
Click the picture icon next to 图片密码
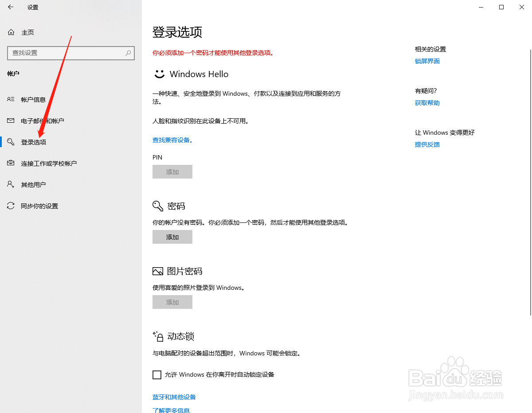click(x=158, y=271)
